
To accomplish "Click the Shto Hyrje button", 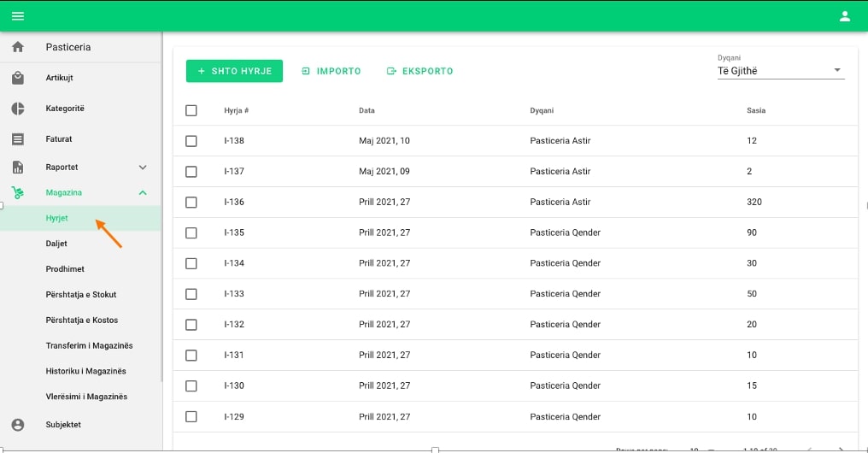I will pyautogui.click(x=234, y=71).
